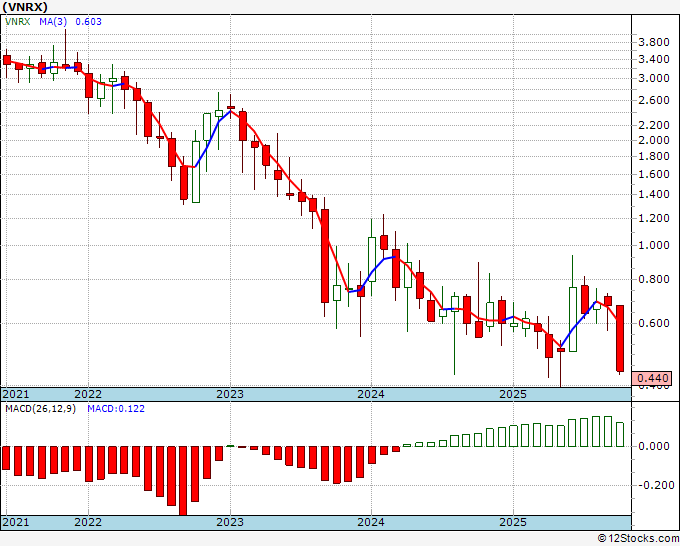Image resolution: width=680 pixels, height=546 pixels.
Task: Click the MACD(26,12,9) indicator label
Action: [x=40, y=409]
